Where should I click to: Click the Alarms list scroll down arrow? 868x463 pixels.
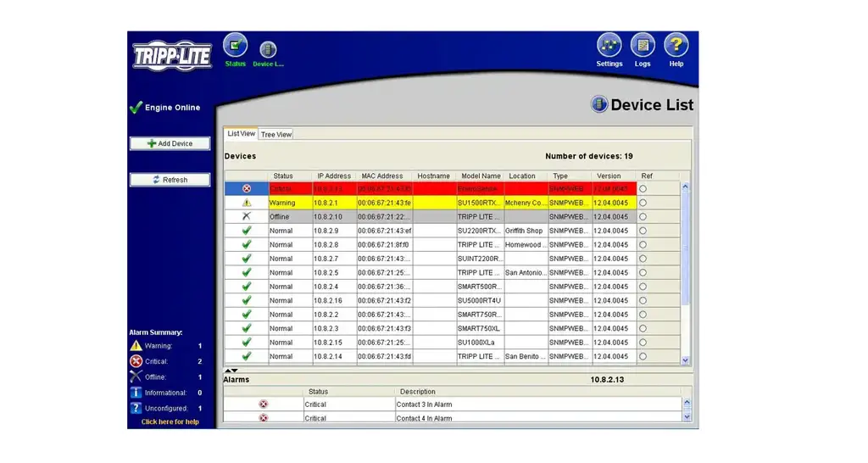(687, 417)
